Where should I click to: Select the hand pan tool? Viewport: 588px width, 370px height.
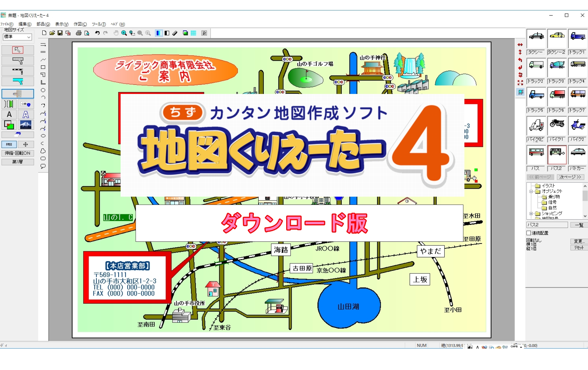coord(116,33)
